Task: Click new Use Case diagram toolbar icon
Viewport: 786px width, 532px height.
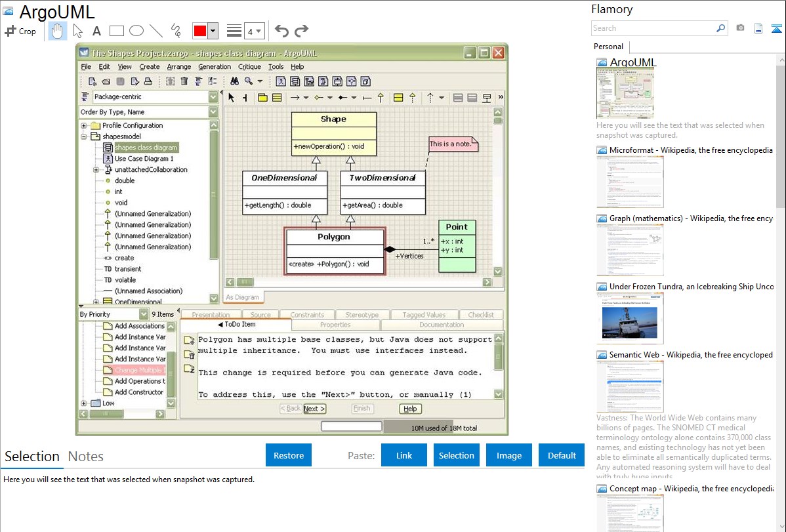Action: (281, 81)
